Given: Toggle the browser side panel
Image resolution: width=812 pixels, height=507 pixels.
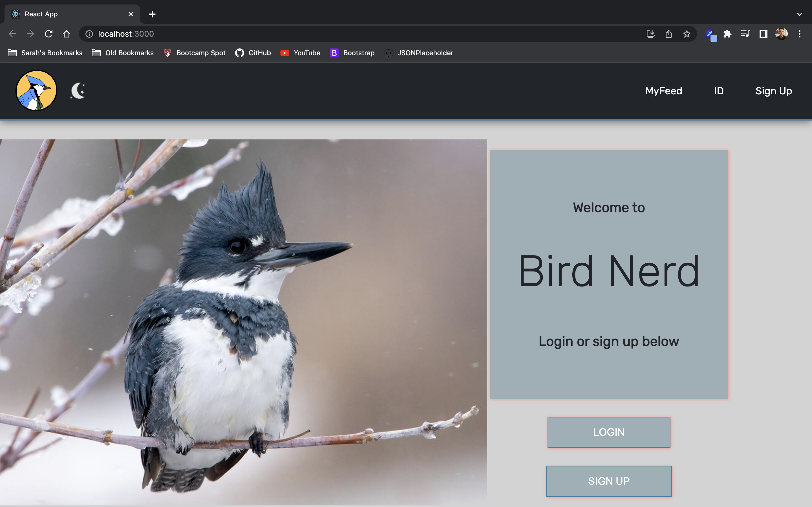Looking at the screenshot, I should [x=763, y=34].
